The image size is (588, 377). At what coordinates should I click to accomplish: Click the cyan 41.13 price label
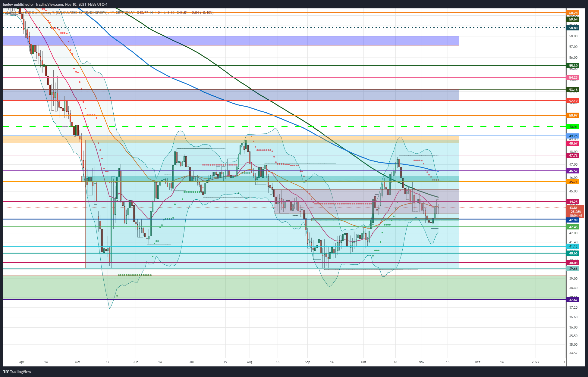tap(573, 246)
